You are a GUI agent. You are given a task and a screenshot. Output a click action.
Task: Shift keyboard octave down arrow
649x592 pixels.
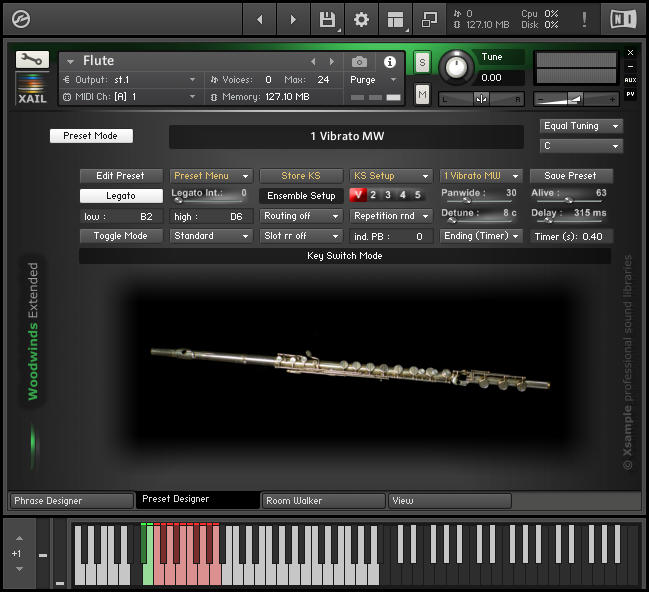coord(19,569)
